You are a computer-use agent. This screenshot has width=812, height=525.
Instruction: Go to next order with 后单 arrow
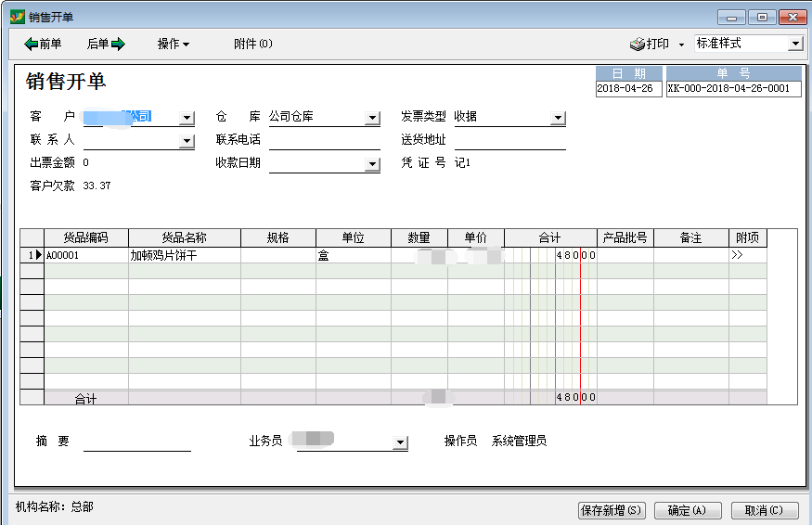pos(105,44)
